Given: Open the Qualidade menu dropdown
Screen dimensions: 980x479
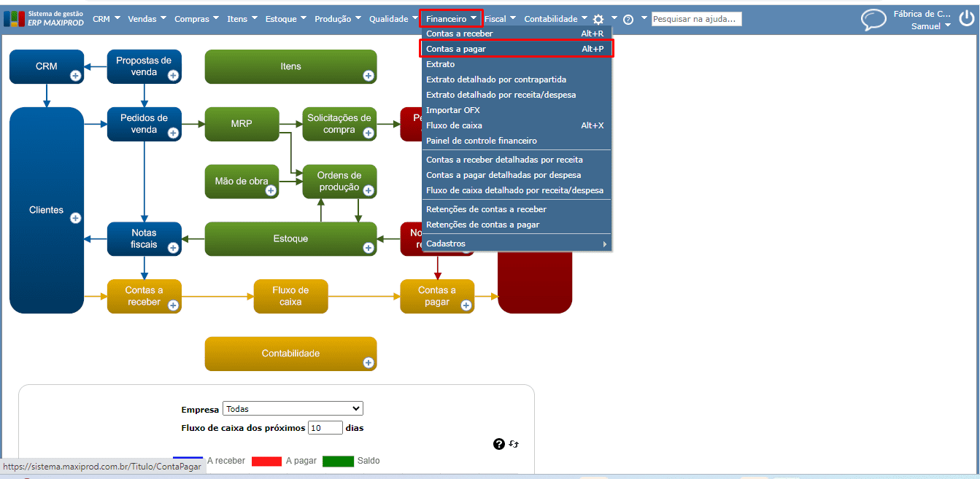Looking at the screenshot, I should [393, 19].
